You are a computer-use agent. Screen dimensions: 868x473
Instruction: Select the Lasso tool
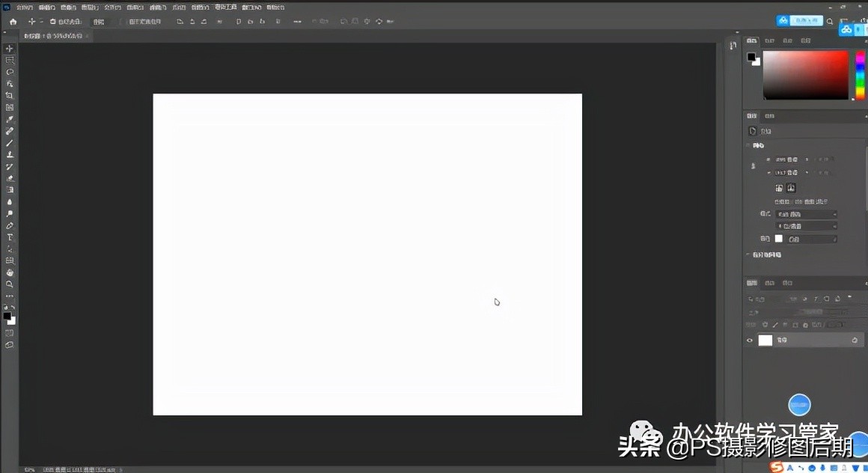pyautogui.click(x=10, y=72)
